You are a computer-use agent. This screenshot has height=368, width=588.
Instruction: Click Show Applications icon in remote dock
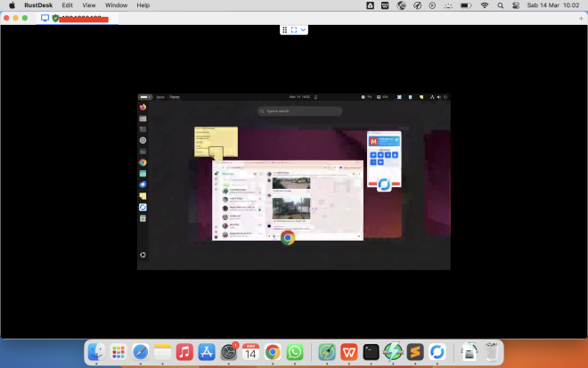coord(143,255)
